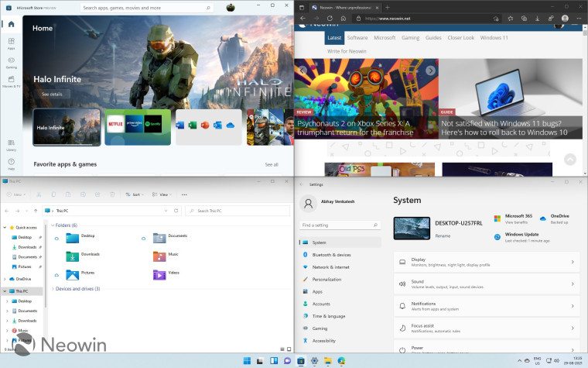Click Share icon in File Explorer toolbar

pyautogui.click(x=97, y=194)
